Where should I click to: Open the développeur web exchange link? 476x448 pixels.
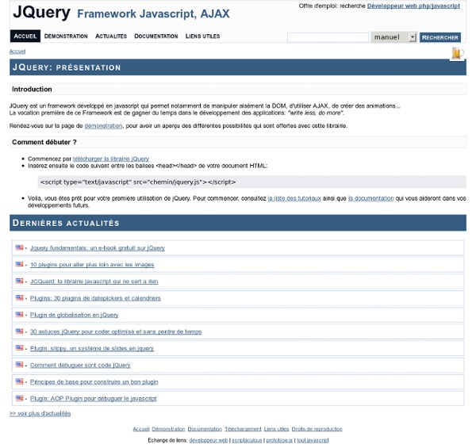tap(208, 440)
